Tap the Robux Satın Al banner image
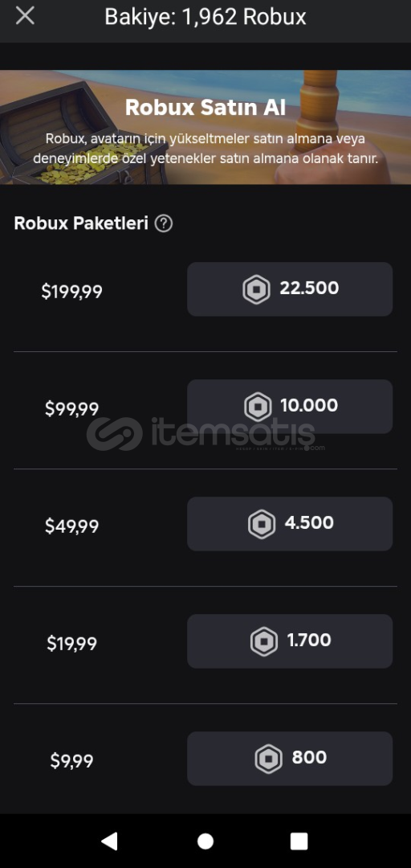411x868 pixels. [205, 127]
